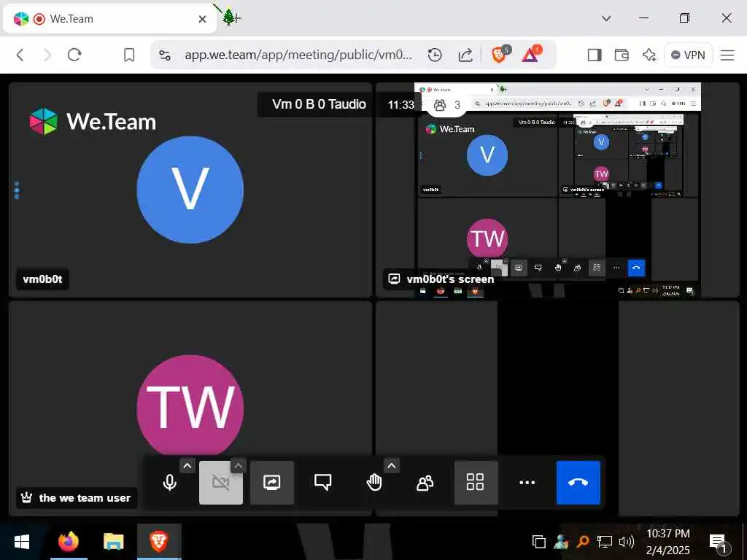747x560 pixels.
Task: Open a new tab plus button
Action: [236, 18]
